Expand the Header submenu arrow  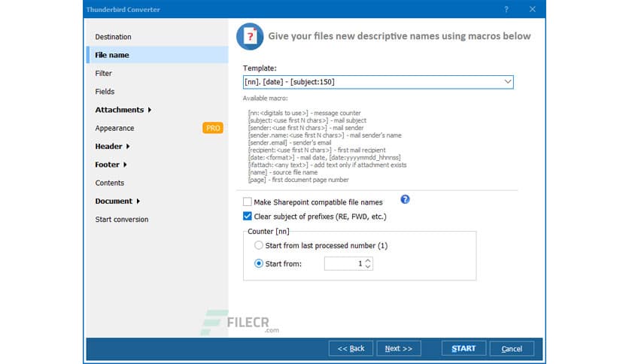(x=128, y=147)
